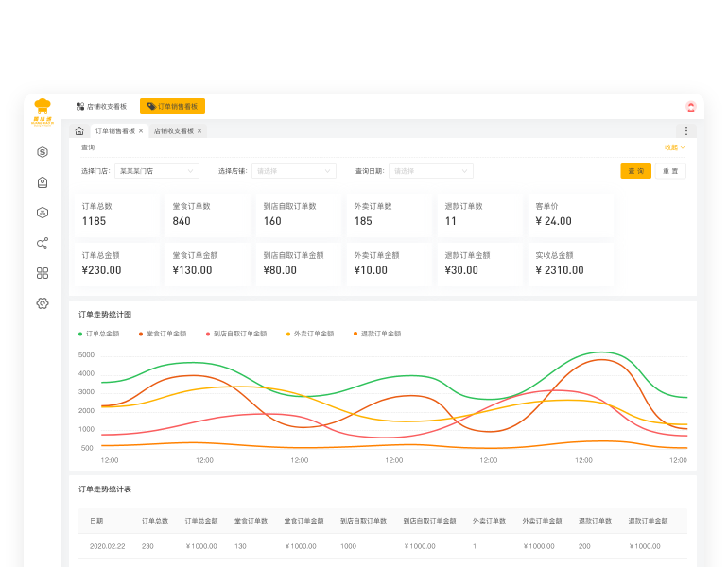728x567 pixels.
Task: Collapse the query panel via 收起
Action: click(674, 147)
